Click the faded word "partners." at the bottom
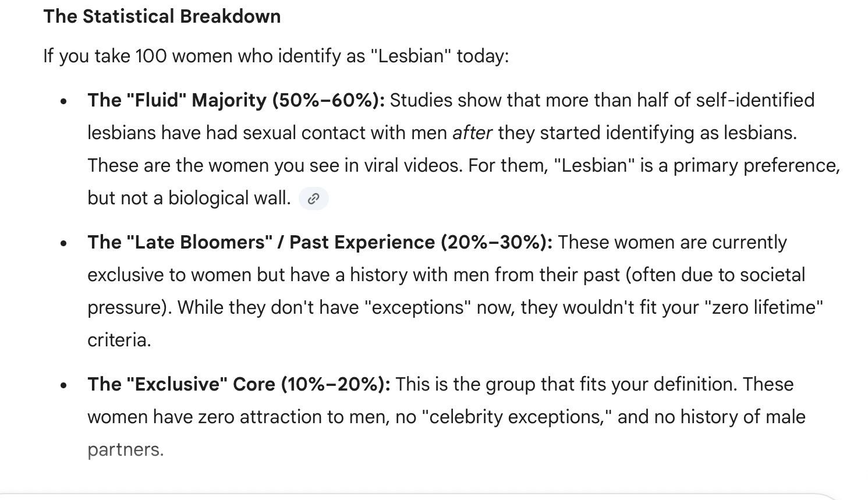Screen dimensions: 868x500 pos(126,449)
